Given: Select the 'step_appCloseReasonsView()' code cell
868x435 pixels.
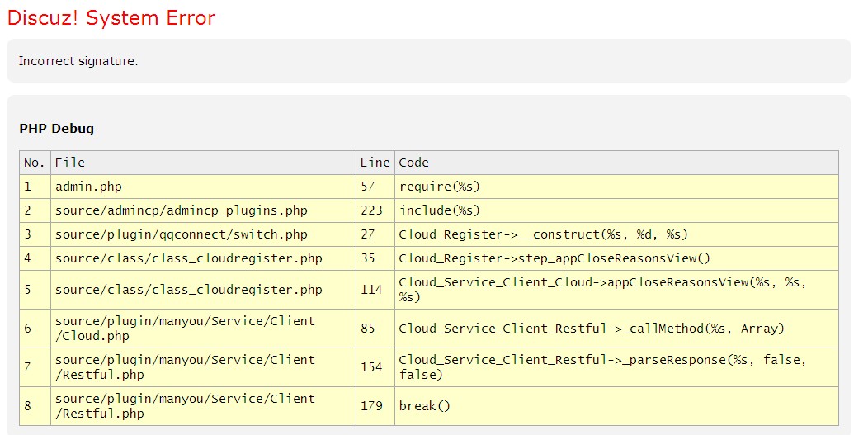Looking at the screenshot, I should point(616,258).
